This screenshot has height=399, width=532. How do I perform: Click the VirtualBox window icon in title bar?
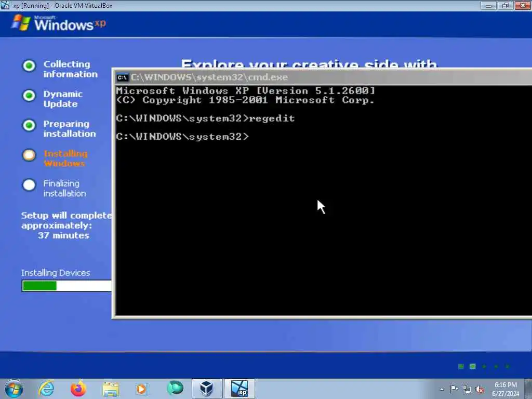tap(5, 5)
